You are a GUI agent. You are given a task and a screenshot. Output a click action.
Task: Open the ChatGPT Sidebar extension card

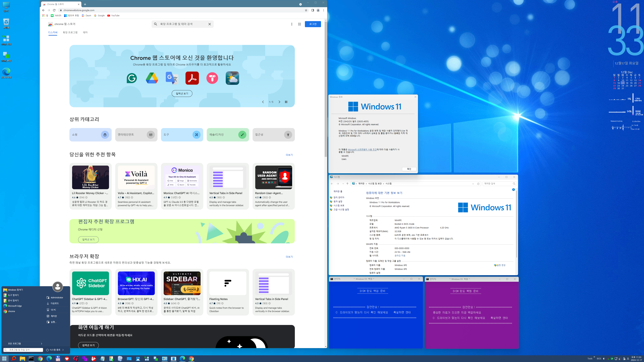91,292
